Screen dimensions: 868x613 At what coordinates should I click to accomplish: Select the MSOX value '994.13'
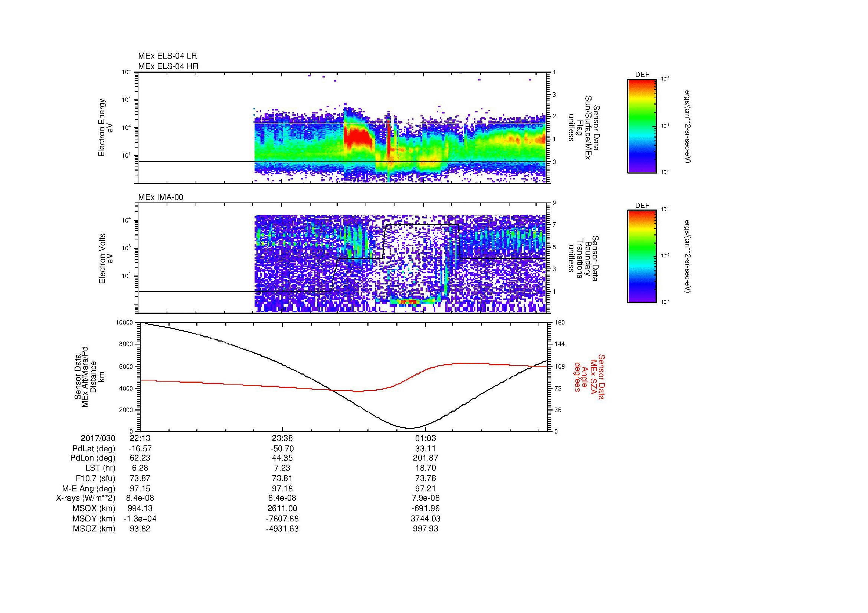tap(140, 508)
